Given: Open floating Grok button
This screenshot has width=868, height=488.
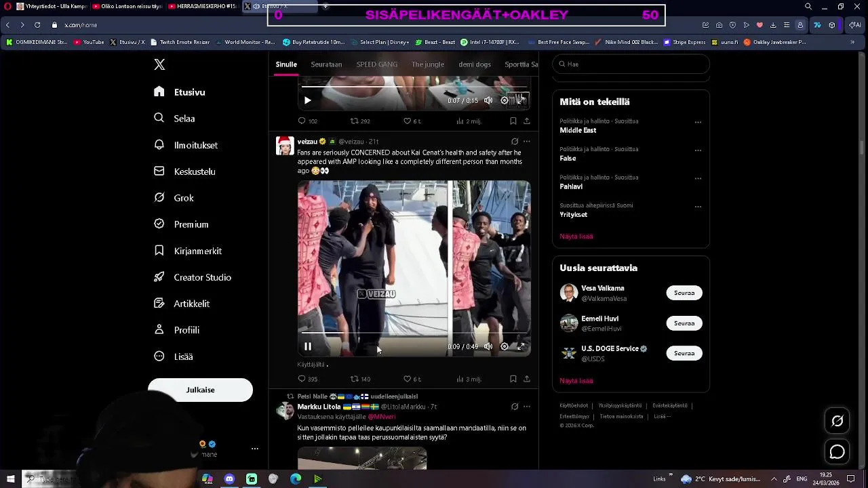Looking at the screenshot, I should click(x=837, y=422).
